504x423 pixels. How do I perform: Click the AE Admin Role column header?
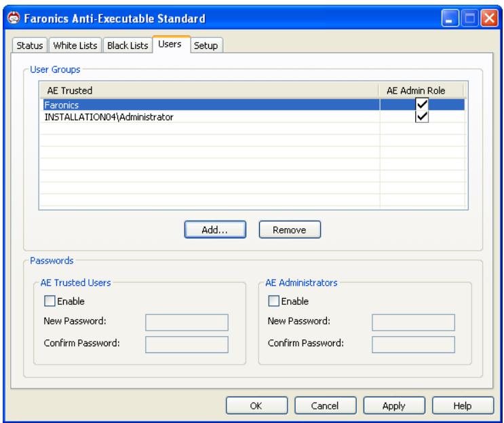[421, 90]
